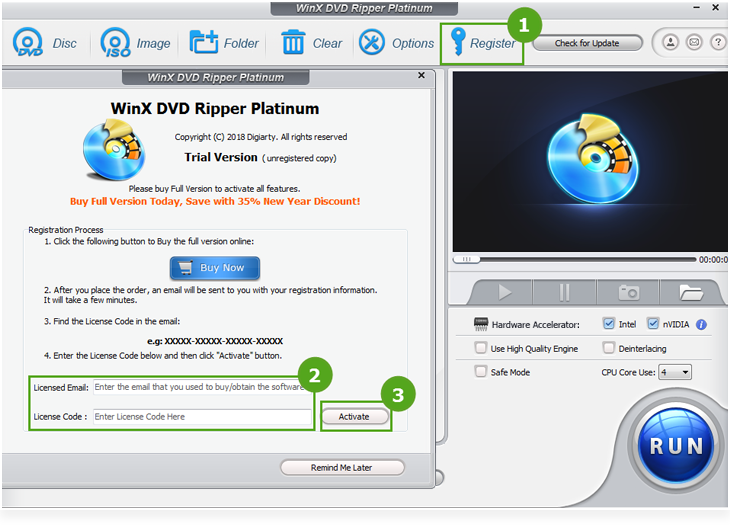Screen dimensions: 730x525
Task: Enable Use High Quality Engine
Action: pyautogui.click(x=480, y=348)
